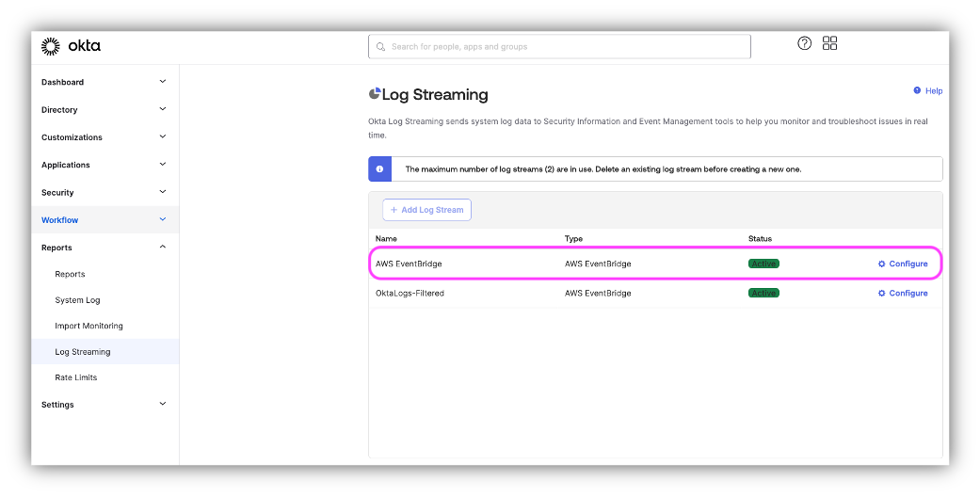Open System Log in the sidebar
This screenshot has height=496, width=980.
click(x=77, y=300)
